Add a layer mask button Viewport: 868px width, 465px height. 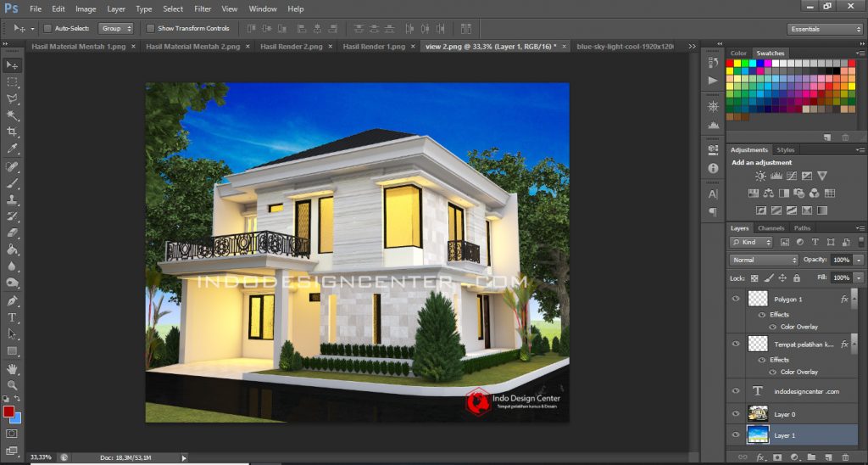[778, 457]
